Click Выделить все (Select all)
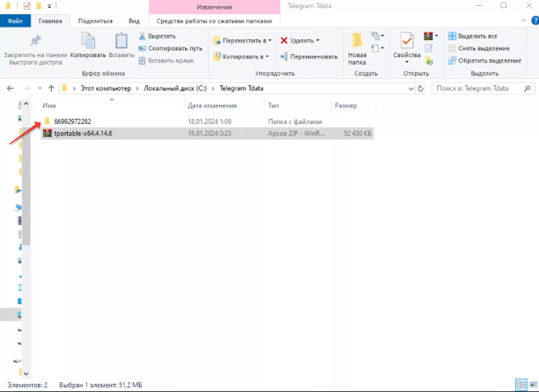The image size is (539, 392). (473, 36)
